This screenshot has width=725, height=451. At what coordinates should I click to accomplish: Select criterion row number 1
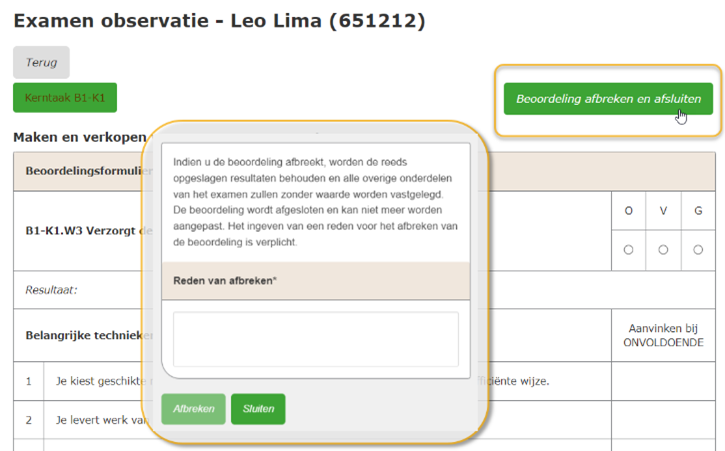29,381
